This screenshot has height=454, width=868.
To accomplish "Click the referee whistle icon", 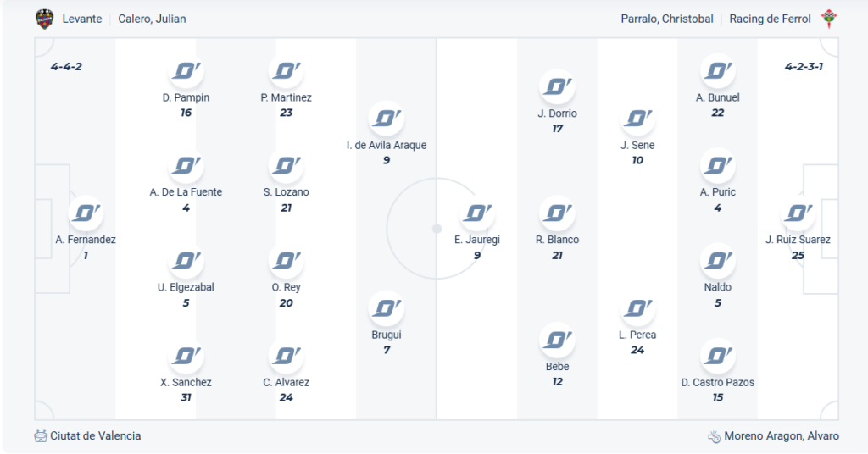I will coord(715,436).
